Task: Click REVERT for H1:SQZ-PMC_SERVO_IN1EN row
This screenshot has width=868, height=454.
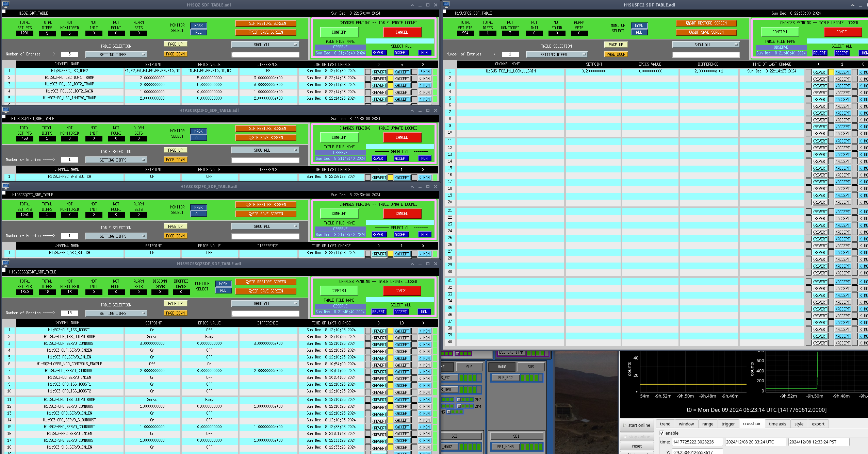Action: (x=379, y=434)
